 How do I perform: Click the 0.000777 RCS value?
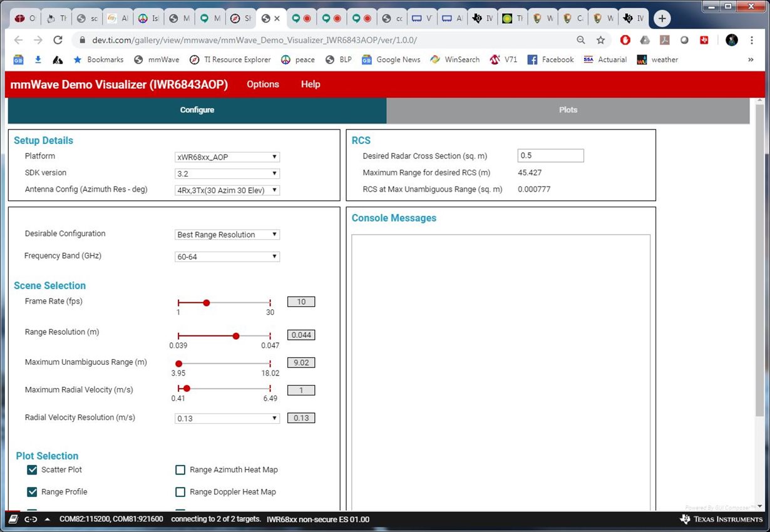click(x=534, y=189)
